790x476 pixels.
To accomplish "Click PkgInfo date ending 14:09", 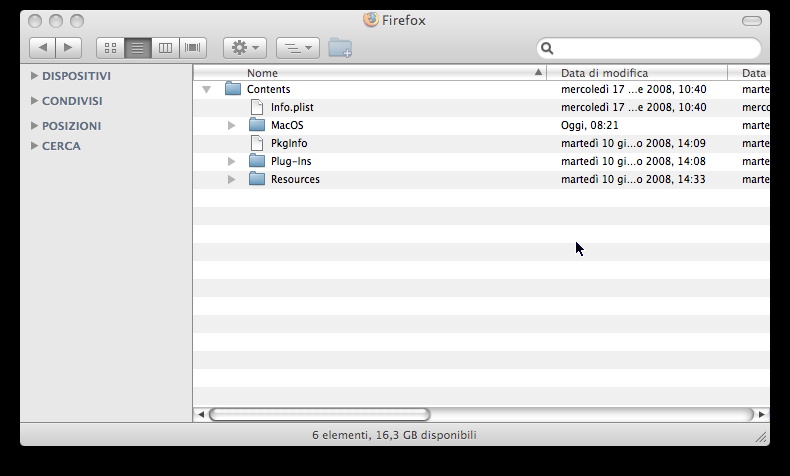I will (x=633, y=143).
